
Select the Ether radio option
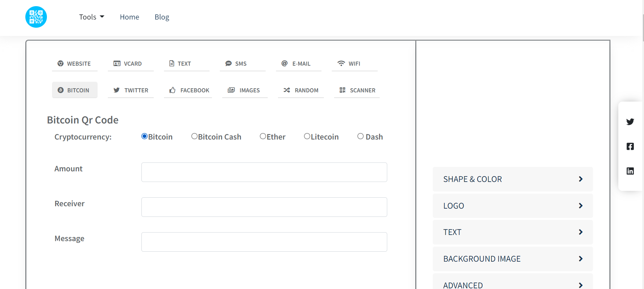[263, 136]
